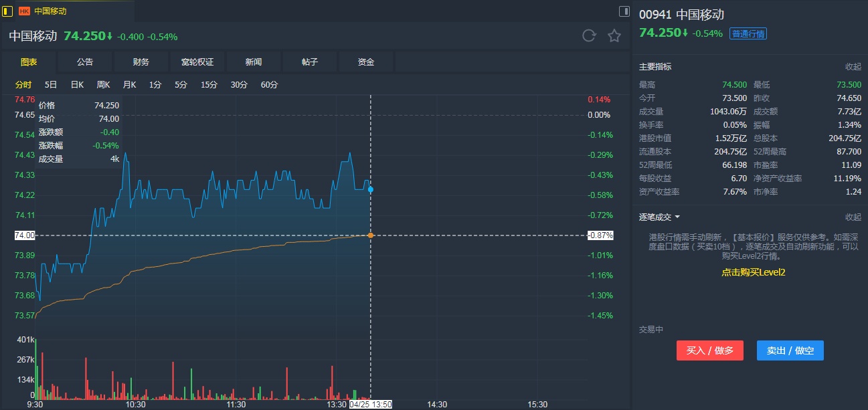This screenshot has width=868, height=410.
Task: Open the 窝轮权证 tab
Action: pyautogui.click(x=197, y=62)
